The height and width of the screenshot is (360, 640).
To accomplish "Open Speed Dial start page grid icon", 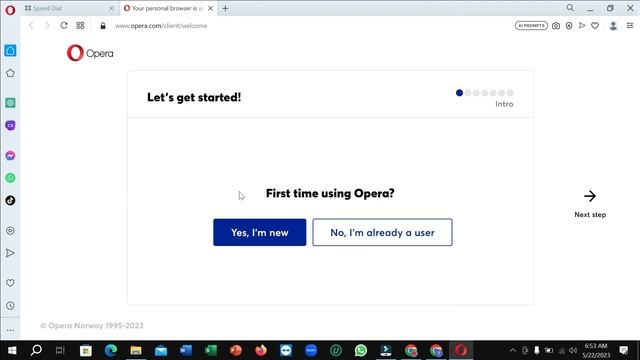I will [80, 25].
